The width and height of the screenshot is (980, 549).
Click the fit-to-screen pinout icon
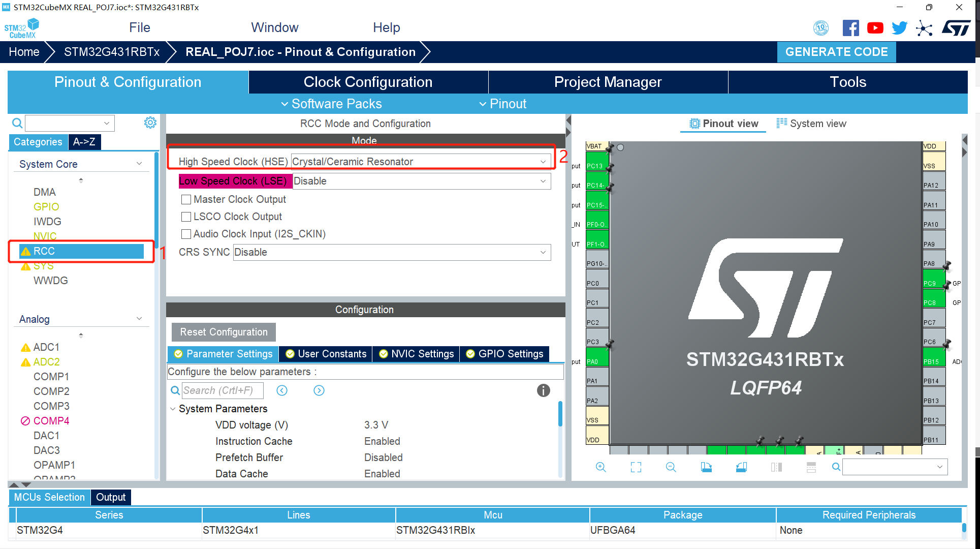636,467
